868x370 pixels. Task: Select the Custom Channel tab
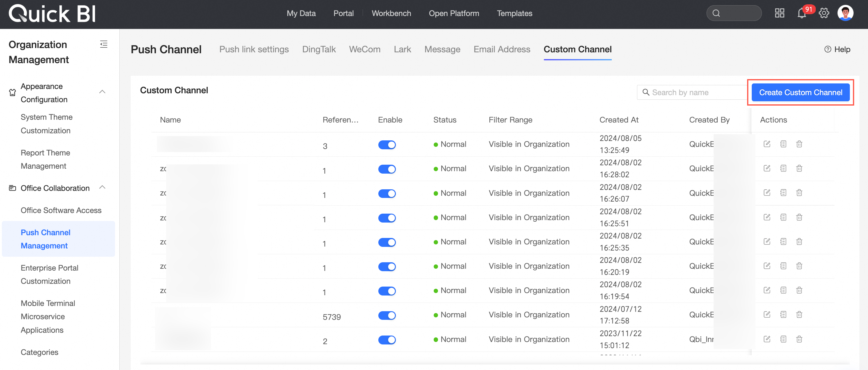tap(578, 49)
